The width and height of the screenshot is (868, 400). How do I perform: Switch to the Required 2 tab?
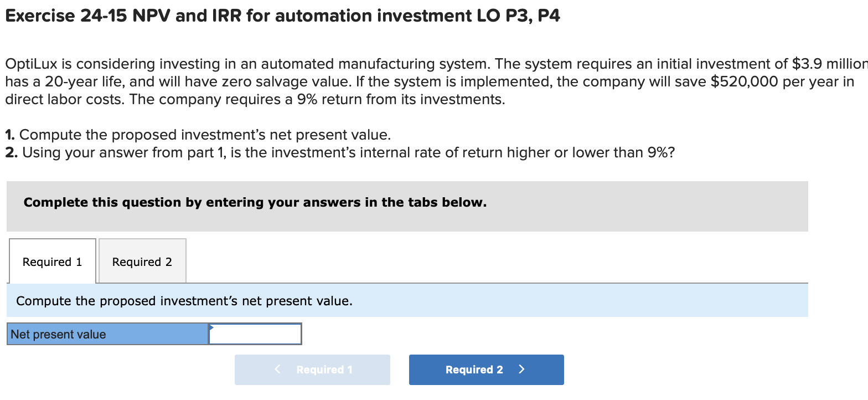pyautogui.click(x=142, y=261)
